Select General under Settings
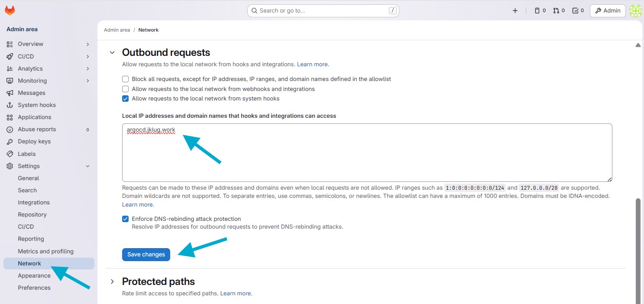The width and height of the screenshot is (644, 304). point(28,178)
